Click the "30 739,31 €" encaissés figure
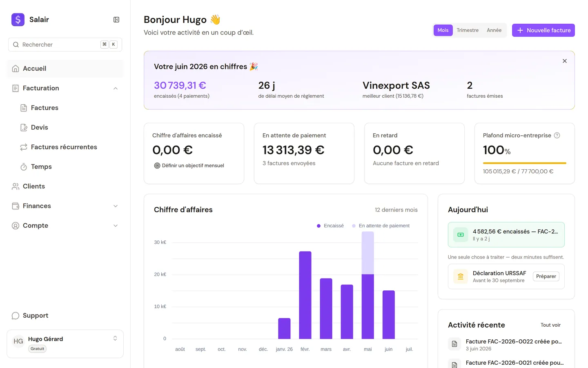The height and width of the screenshot is (368, 588). pyautogui.click(x=180, y=85)
